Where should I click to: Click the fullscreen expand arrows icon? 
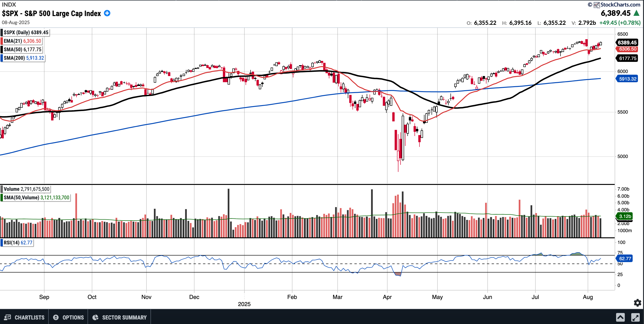[x=635, y=317]
